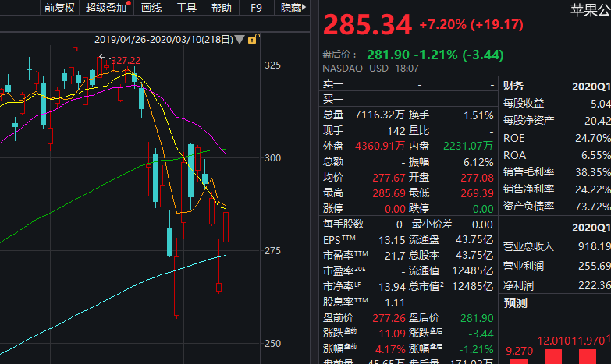Click 净利润 label
The width and height of the screenshot is (611, 364).
click(x=518, y=286)
